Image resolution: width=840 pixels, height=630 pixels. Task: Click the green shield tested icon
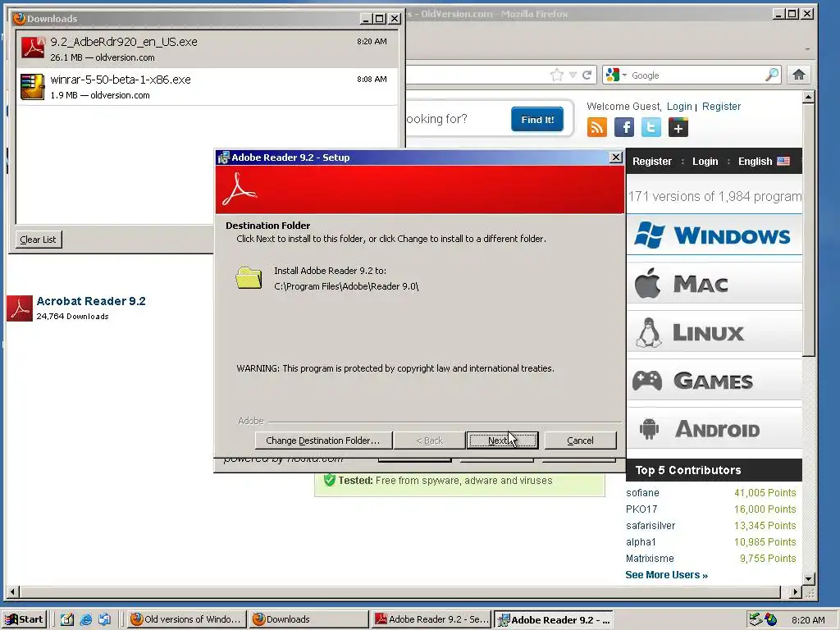point(330,480)
